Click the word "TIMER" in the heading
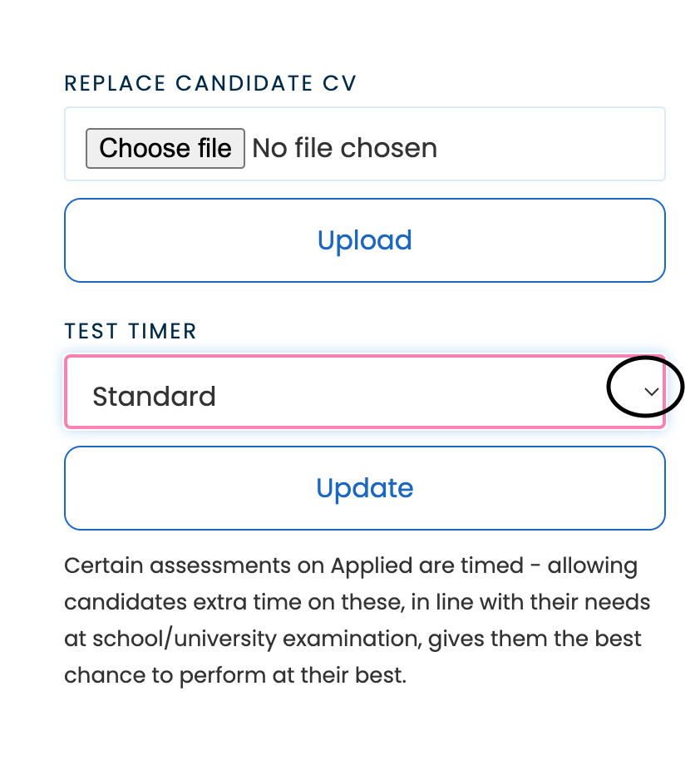 coord(163,331)
